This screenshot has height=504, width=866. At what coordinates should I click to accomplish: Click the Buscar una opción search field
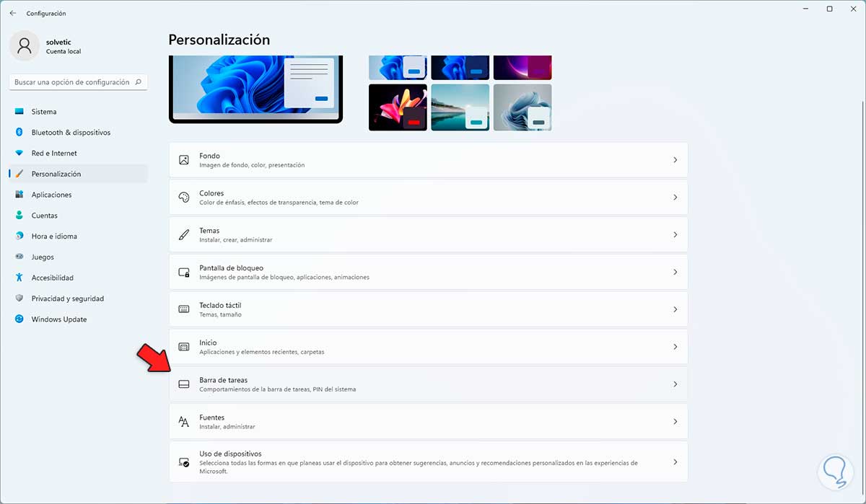pos(79,82)
